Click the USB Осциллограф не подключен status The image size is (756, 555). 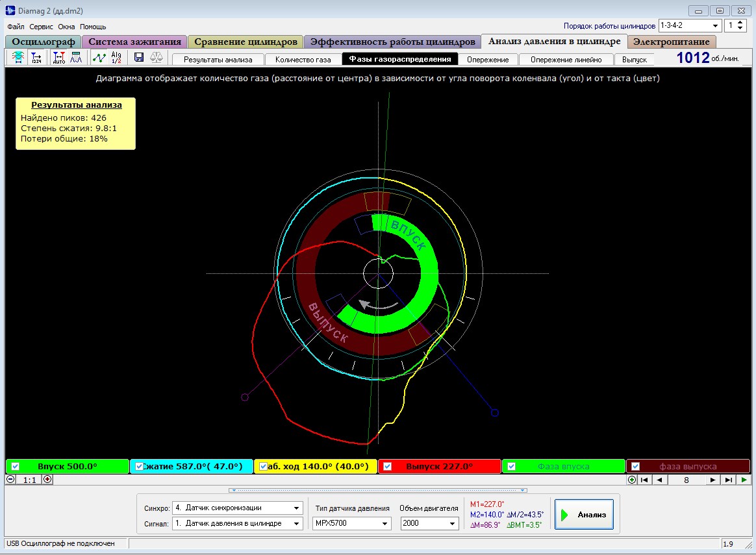coord(61,543)
